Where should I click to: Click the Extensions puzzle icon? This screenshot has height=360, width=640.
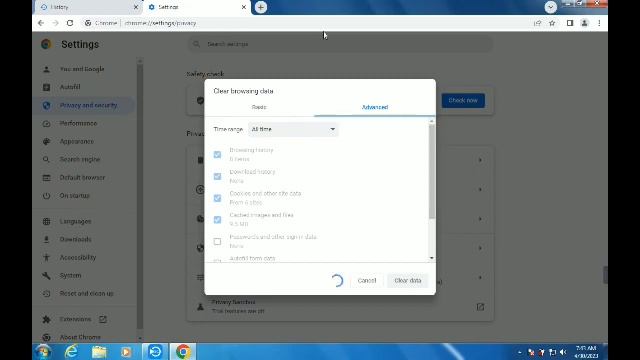tap(47, 319)
